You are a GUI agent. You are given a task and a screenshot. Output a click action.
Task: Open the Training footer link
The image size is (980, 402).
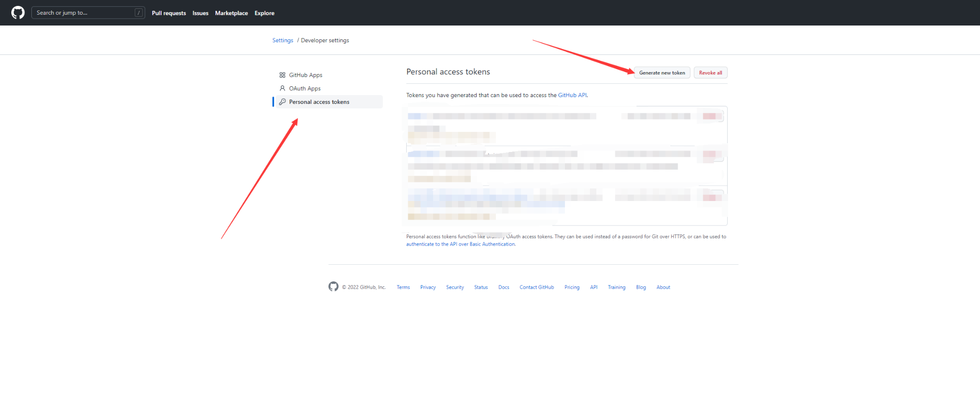pyautogui.click(x=616, y=287)
